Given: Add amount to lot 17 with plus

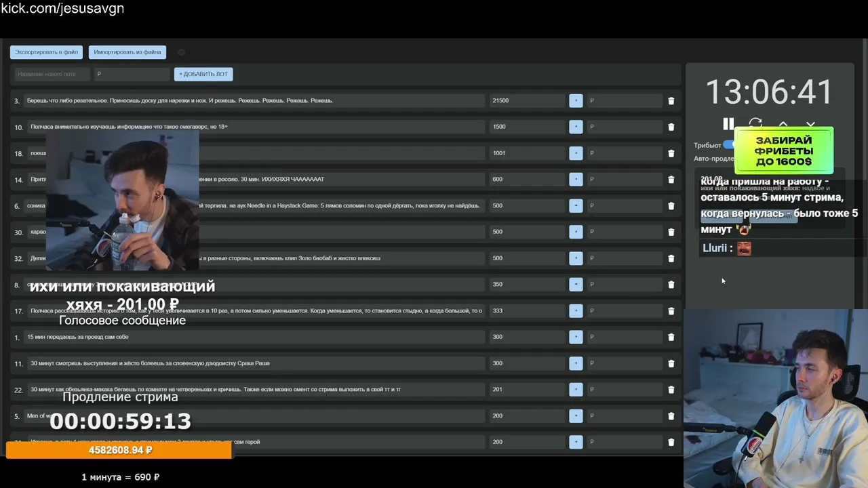Looking at the screenshot, I should 576,311.
